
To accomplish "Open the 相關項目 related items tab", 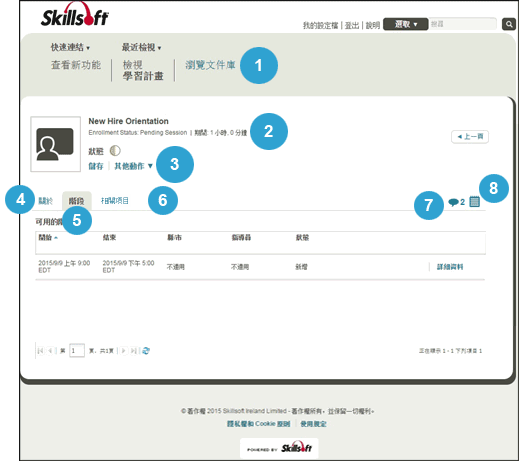I will click(115, 201).
